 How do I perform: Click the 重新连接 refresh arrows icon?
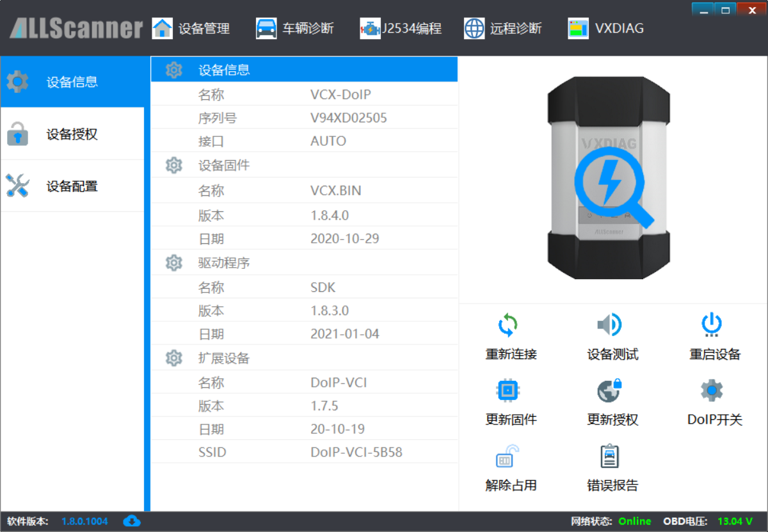click(508, 325)
